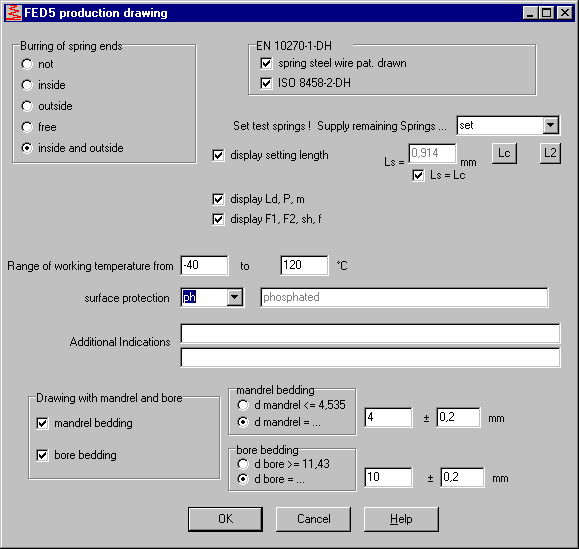
Task: Open Help for production drawing
Action: [x=401, y=519]
